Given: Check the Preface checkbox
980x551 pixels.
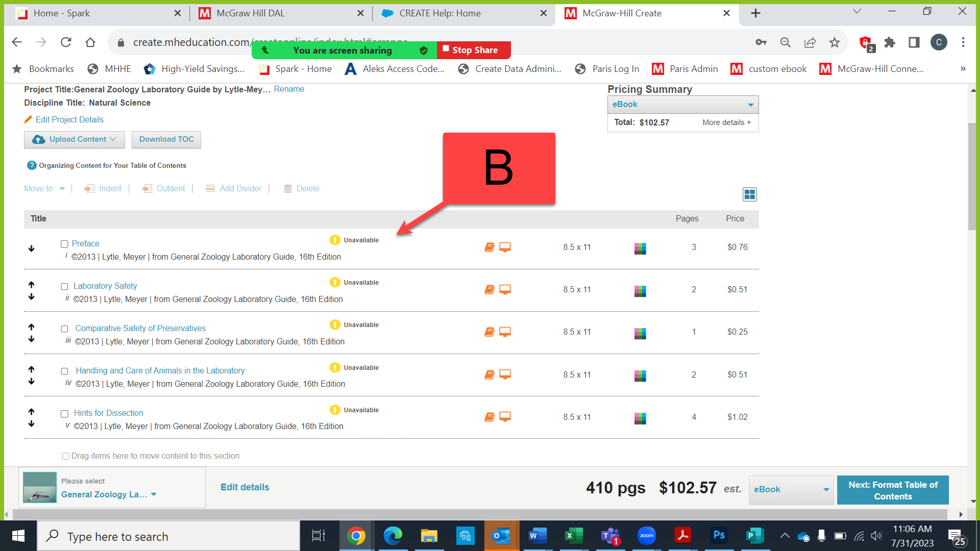Looking at the screenshot, I should point(64,244).
